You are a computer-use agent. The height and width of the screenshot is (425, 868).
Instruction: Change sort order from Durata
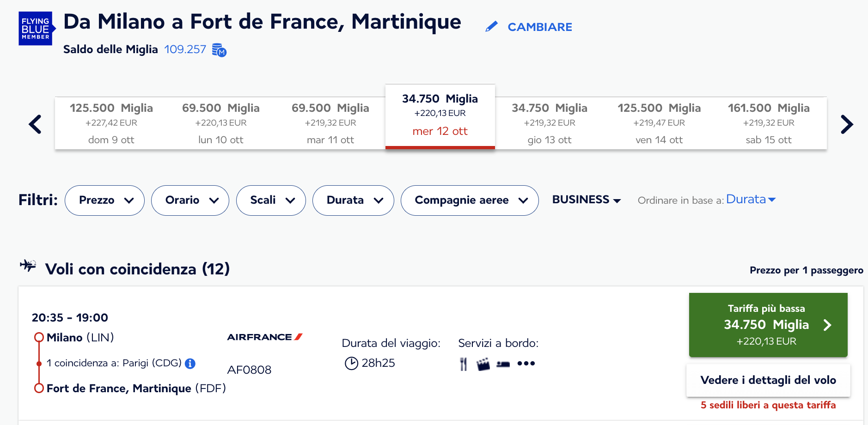751,199
